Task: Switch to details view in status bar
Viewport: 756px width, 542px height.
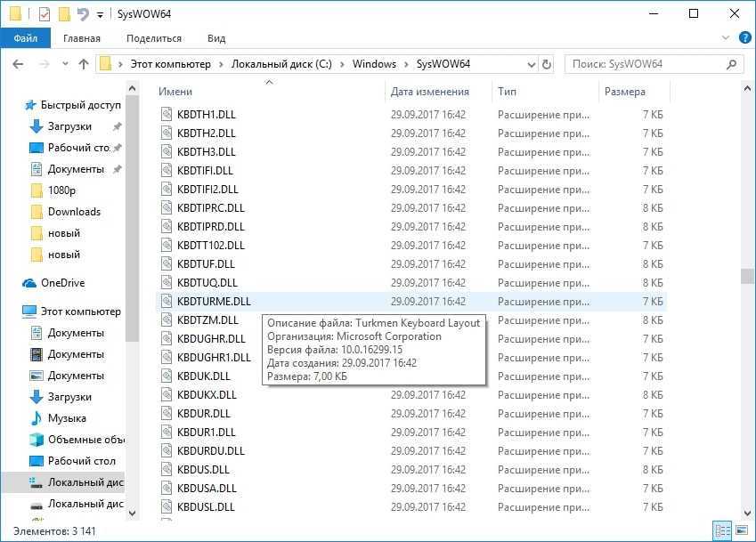Action: pos(720,531)
